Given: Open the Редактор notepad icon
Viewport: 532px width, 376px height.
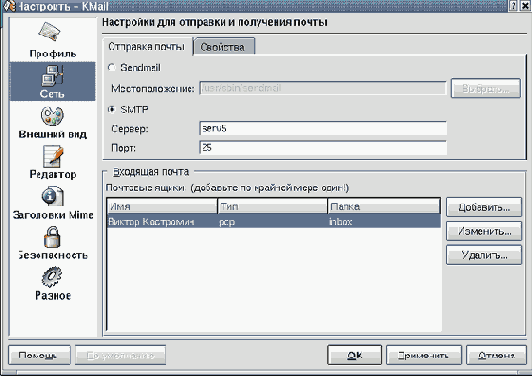Looking at the screenshot, I should (x=53, y=156).
